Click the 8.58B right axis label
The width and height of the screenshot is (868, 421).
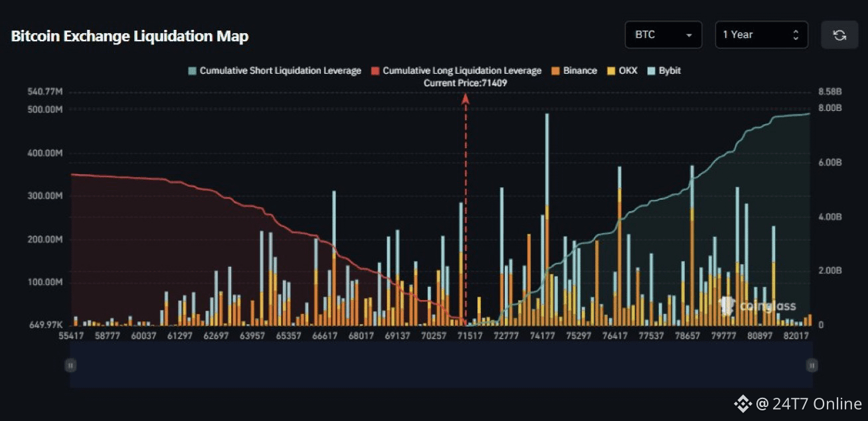point(829,92)
